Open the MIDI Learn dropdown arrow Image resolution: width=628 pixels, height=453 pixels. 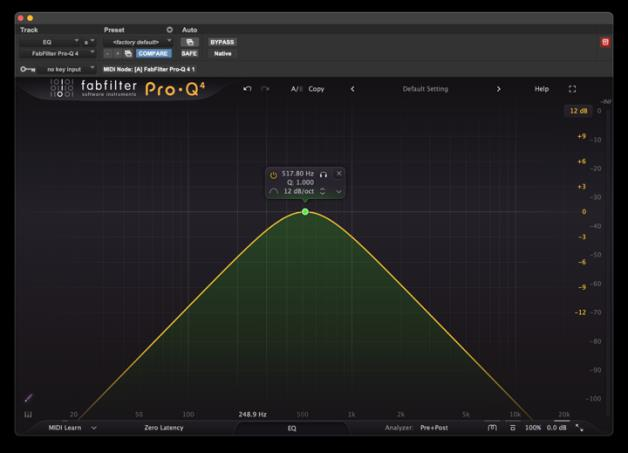click(x=94, y=428)
